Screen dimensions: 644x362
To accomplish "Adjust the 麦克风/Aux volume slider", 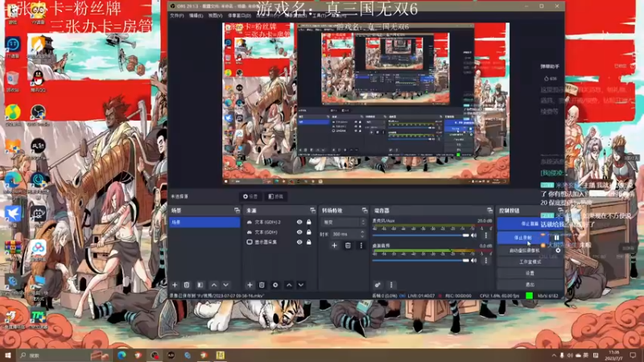I will coord(421,235).
